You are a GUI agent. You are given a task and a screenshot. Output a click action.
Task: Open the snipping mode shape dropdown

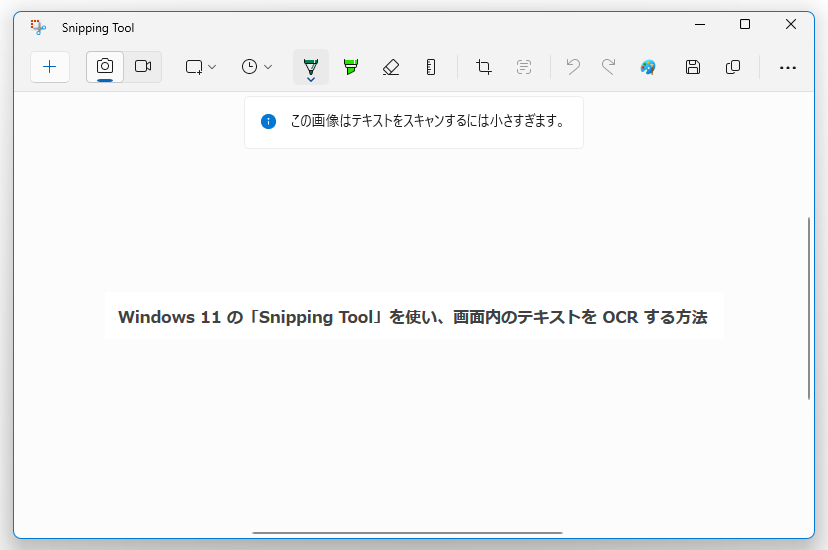[201, 67]
